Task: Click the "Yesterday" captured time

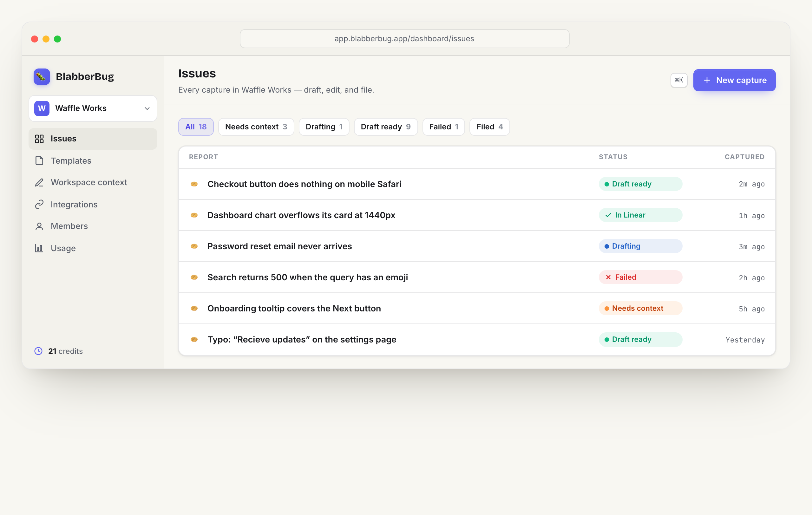Action: tap(745, 340)
